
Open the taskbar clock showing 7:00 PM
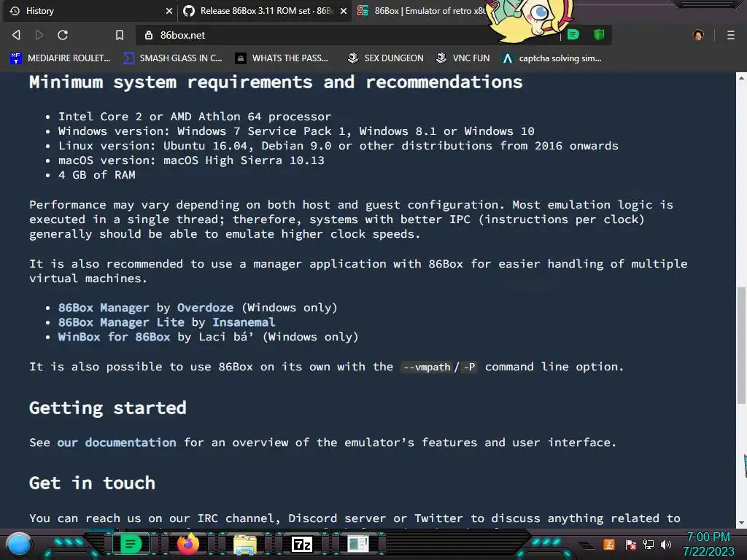click(x=708, y=544)
